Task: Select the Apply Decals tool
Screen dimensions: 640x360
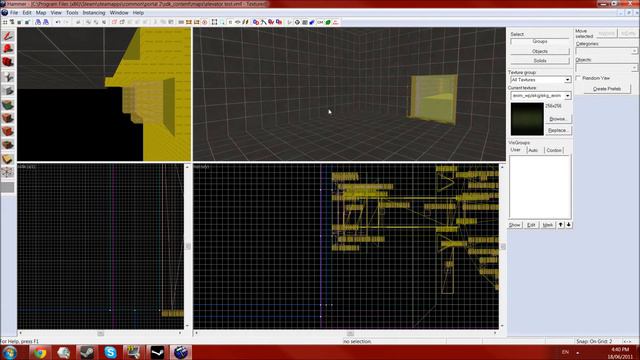Action: (x=8, y=131)
